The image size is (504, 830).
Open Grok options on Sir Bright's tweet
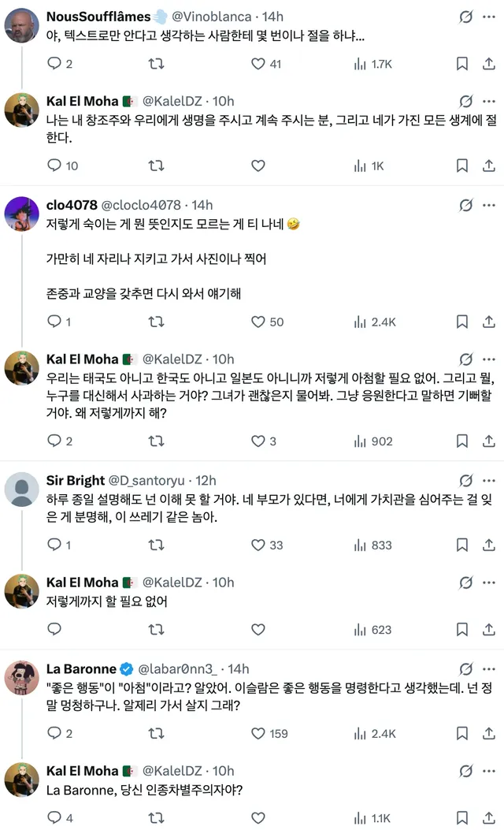466,480
